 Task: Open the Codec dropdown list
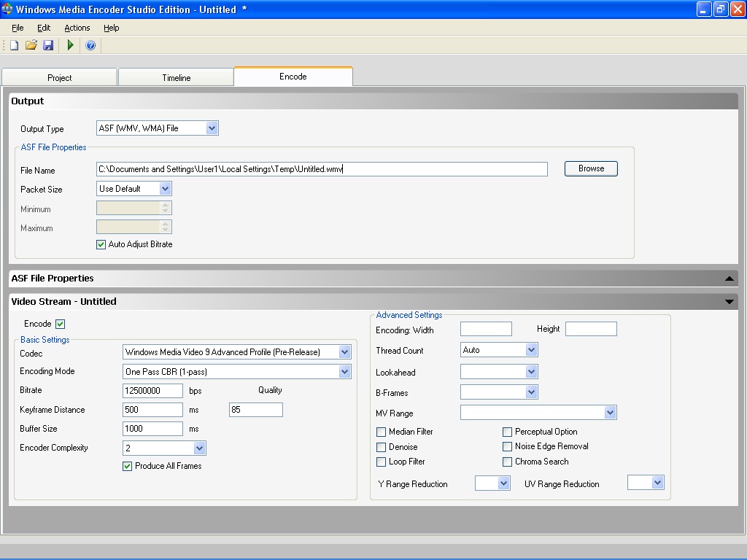click(x=345, y=352)
